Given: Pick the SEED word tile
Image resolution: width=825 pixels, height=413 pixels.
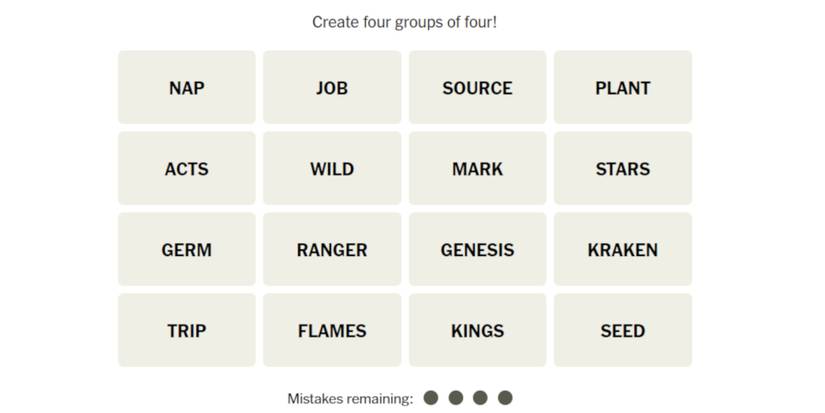Looking at the screenshot, I should click(x=623, y=331).
